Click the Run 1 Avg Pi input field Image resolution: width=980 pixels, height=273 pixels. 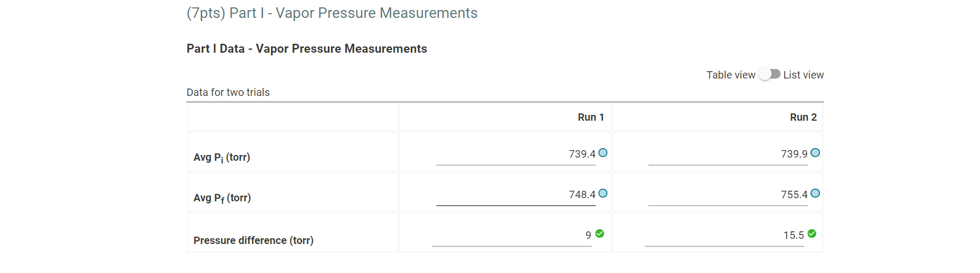tap(516, 154)
